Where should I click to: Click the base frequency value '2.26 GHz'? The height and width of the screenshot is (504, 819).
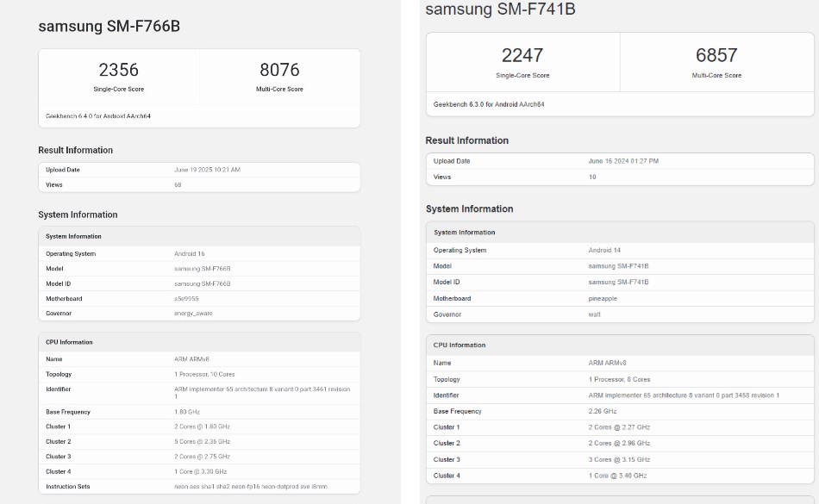(x=603, y=411)
